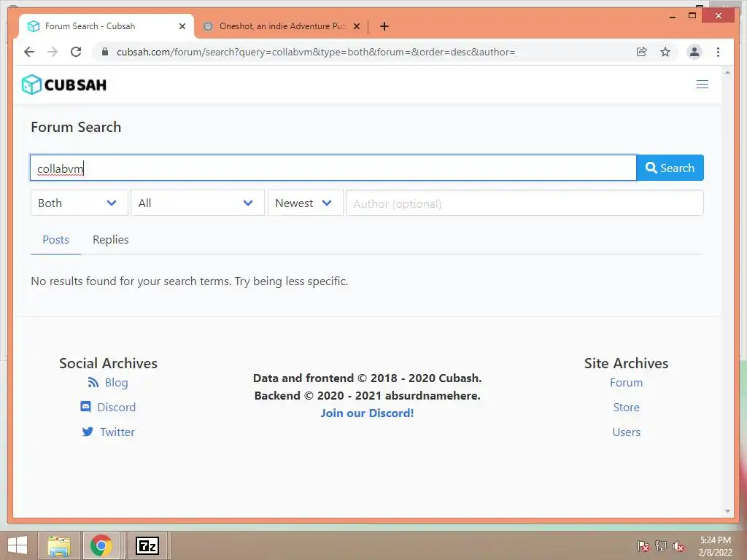This screenshot has height=560, width=747.
Task: Expand the Newest sort order dropdown
Action: click(305, 203)
